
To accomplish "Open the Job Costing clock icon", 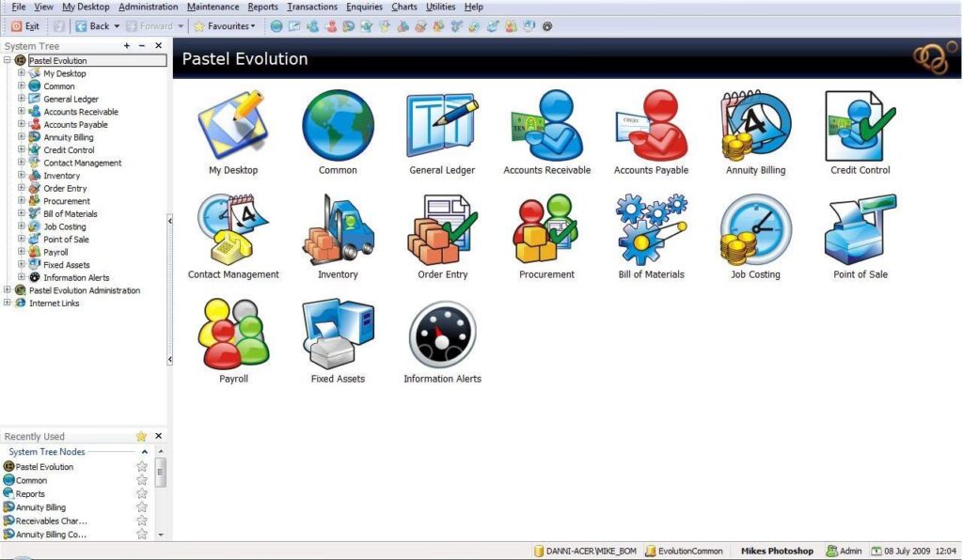I will point(756,231).
